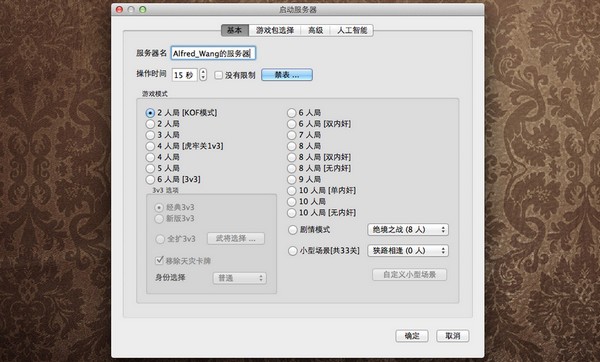Click the 操作时间 stepper arrows

(x=203, y=75)
